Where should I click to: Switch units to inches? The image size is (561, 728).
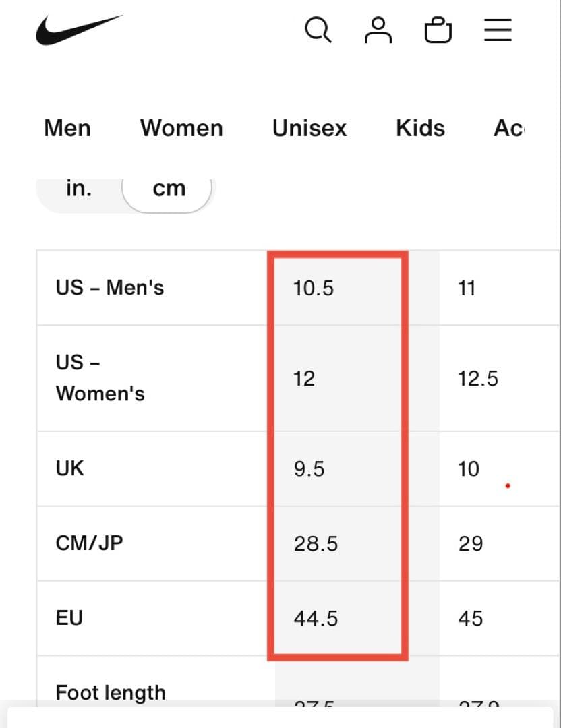click(x=79, y=189)
